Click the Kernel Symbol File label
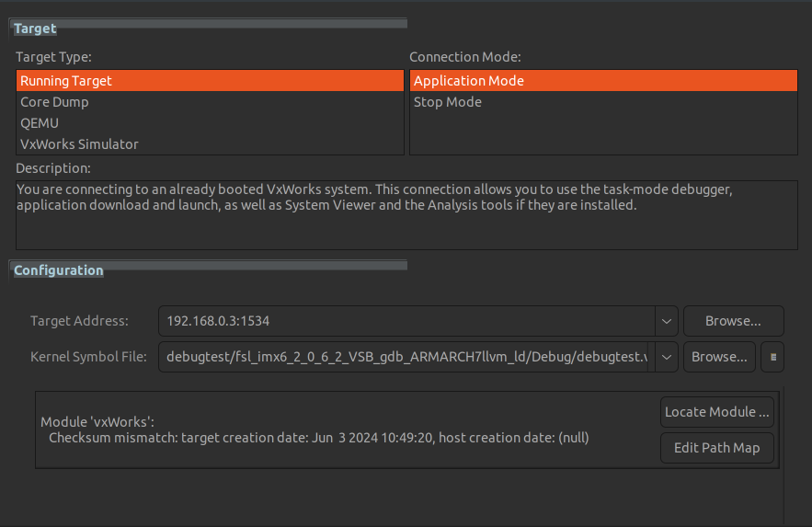Viewport: 812px width, 527px height. click(88, 357)
